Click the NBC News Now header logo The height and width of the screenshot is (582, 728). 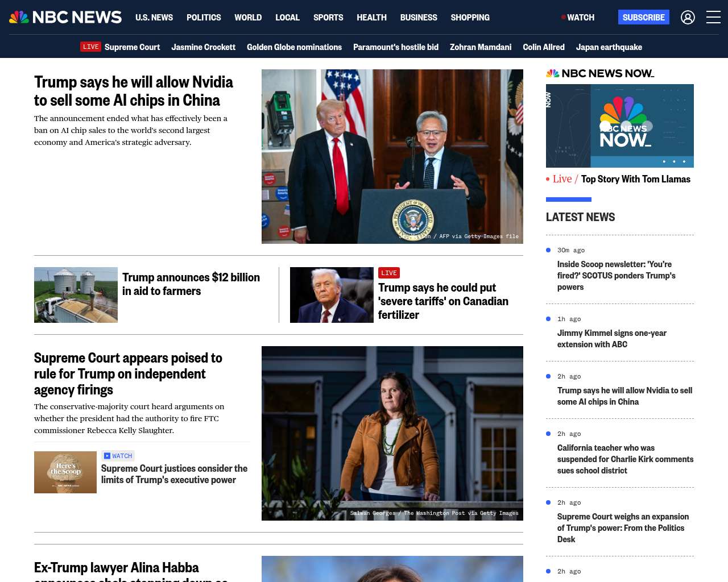click(x=599, y=73)
